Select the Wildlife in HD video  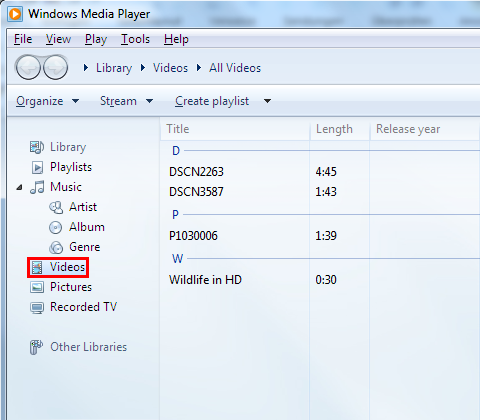[x=205, y=280]
